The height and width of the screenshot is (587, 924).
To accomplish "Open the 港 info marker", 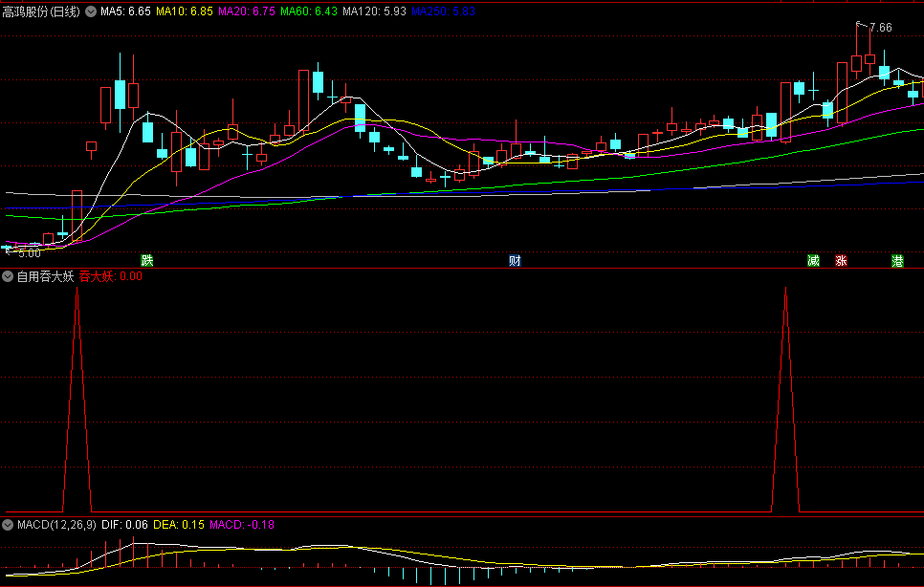I will (x=897, y=261).
